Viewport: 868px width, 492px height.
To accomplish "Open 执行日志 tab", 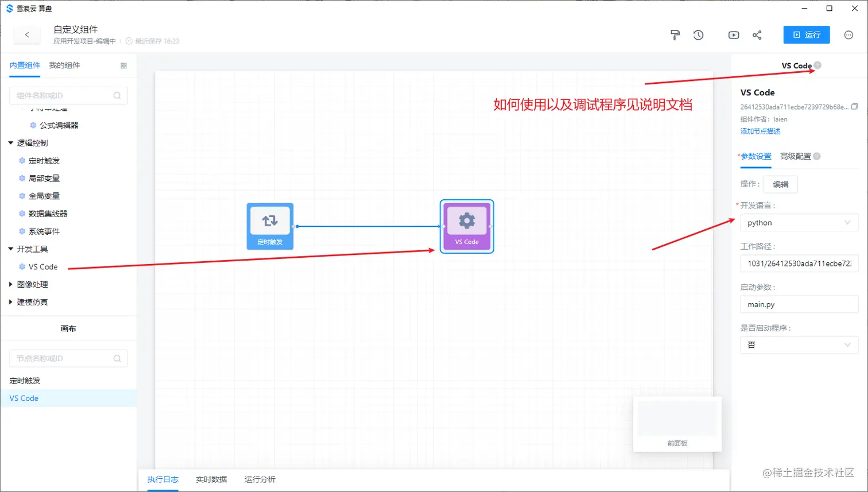I will click(x=162, y=479).
